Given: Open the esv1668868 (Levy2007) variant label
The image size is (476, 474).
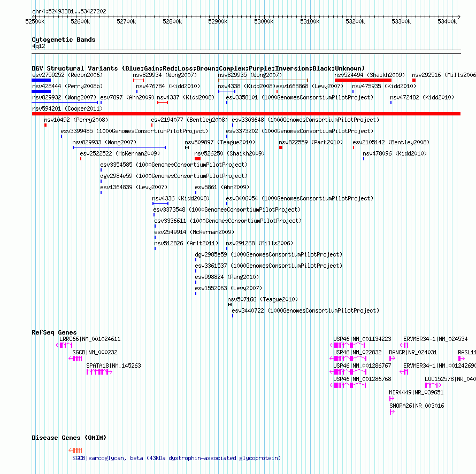Looking at the screenshot, I should pyautogui.click(x=310, y=86).
